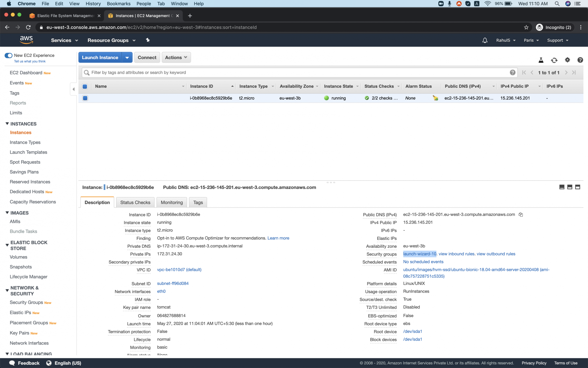
Task: Open notifications bell icon
Action: click(x=485, y=40)
